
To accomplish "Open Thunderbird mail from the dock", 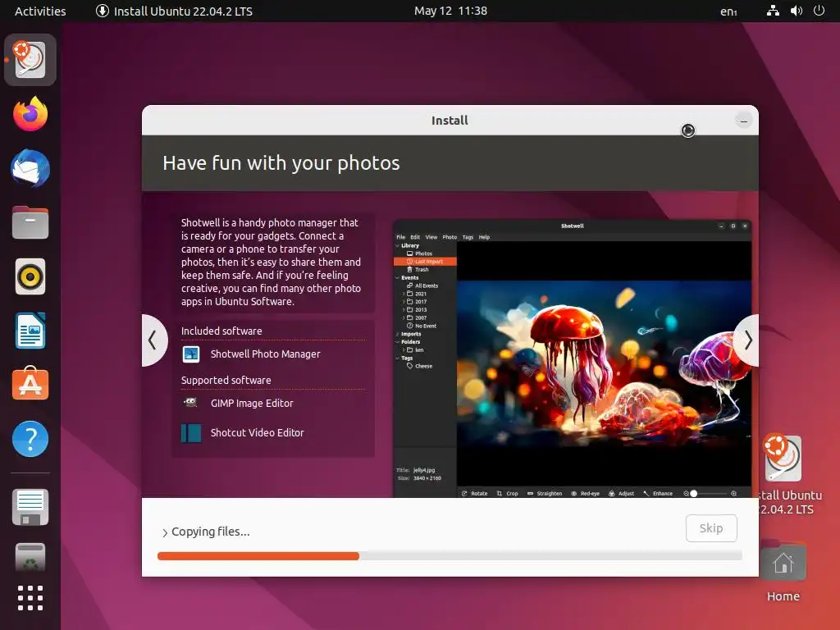I will click(30, 168).
